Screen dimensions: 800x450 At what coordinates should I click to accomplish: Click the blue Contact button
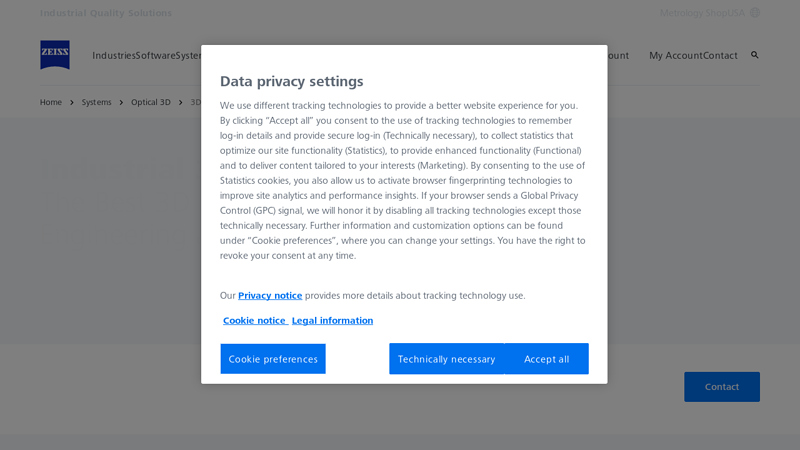[x=721, y=387]
